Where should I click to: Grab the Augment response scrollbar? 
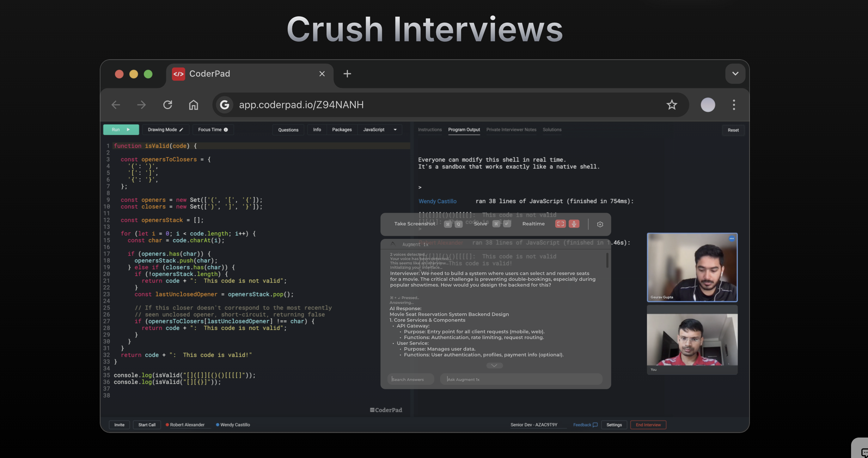(607, 260)
